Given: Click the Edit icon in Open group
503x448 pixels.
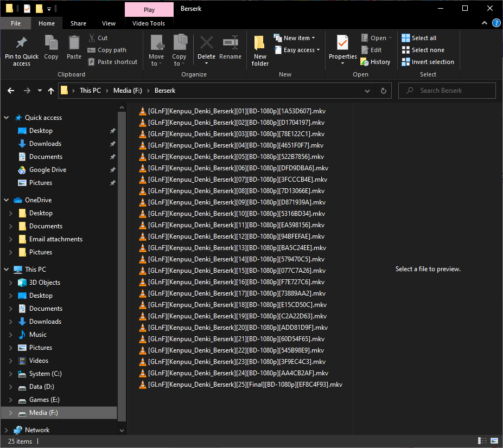Looking at the screenshot, I should click(x=365, y=50).
